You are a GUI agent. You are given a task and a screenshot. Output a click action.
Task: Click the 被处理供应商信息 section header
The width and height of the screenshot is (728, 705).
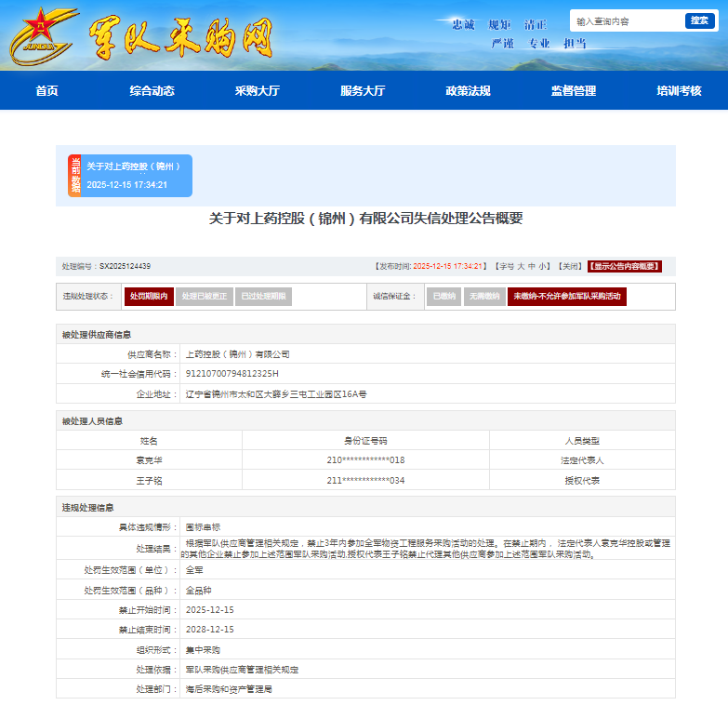pos(97,335)
